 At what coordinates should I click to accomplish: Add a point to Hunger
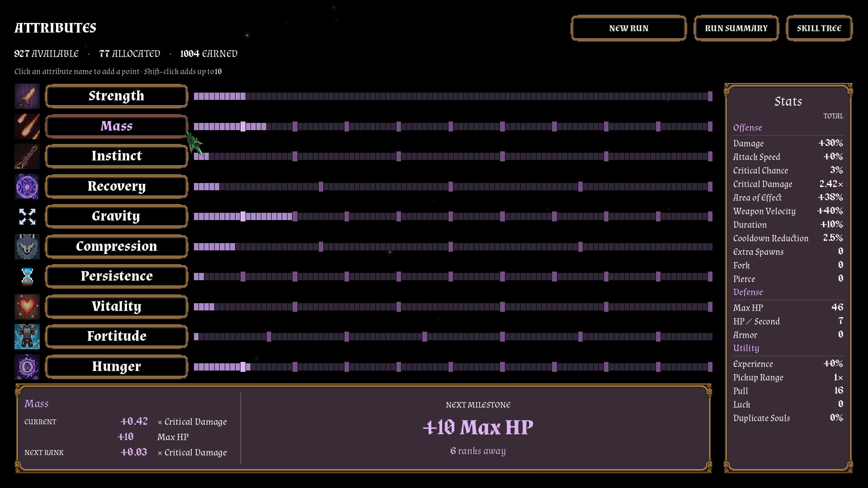[117, 366]
